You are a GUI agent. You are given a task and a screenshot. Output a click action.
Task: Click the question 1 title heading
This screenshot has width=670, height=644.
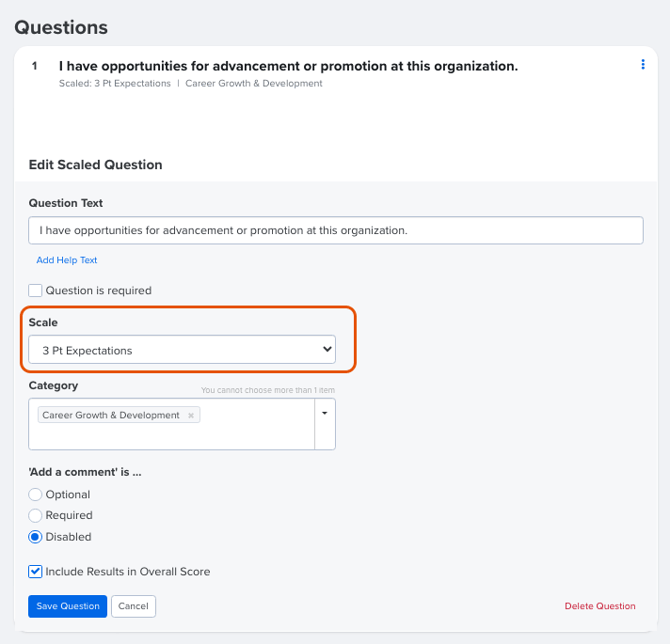[288, 66]
